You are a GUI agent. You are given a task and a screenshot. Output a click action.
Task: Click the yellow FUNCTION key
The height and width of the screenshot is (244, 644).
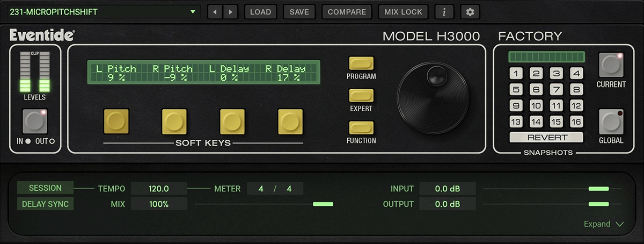(x=361, y=128)
